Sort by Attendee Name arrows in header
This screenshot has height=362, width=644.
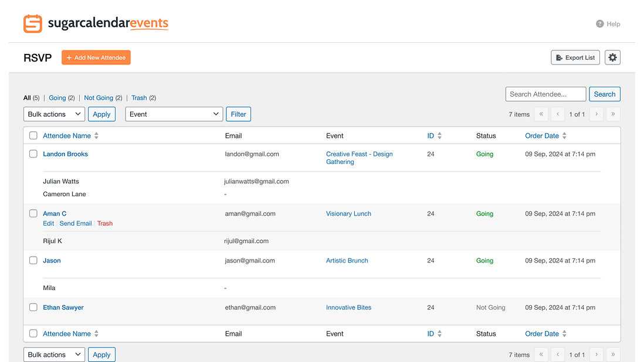tap(97, 136)
